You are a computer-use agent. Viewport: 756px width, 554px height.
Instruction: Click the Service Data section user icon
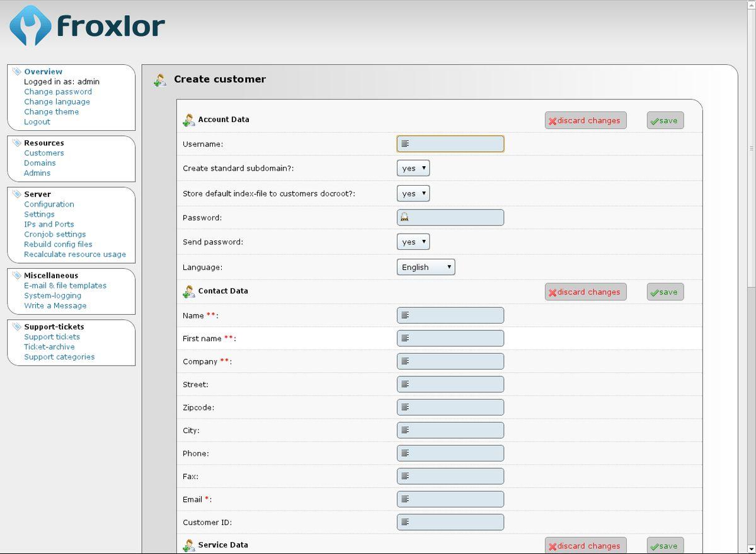tap(188, 545)
